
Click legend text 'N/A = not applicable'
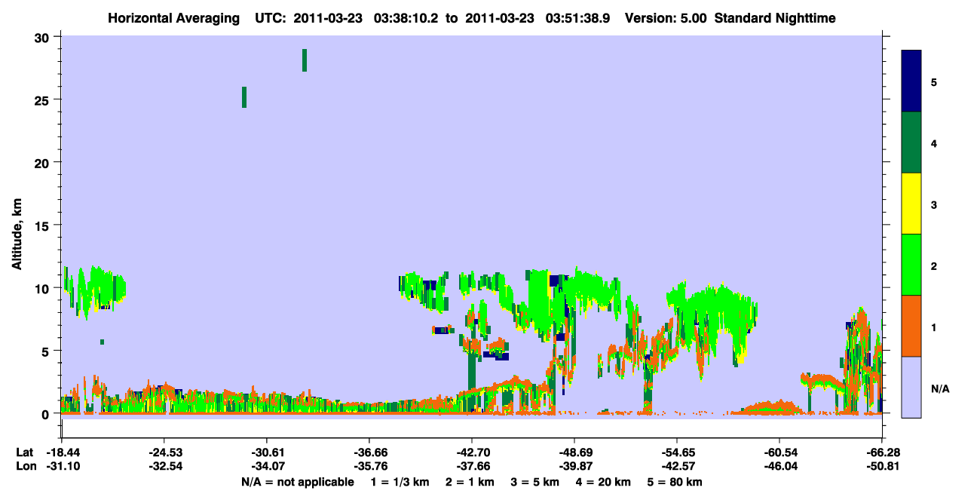(x=297, y=482)
